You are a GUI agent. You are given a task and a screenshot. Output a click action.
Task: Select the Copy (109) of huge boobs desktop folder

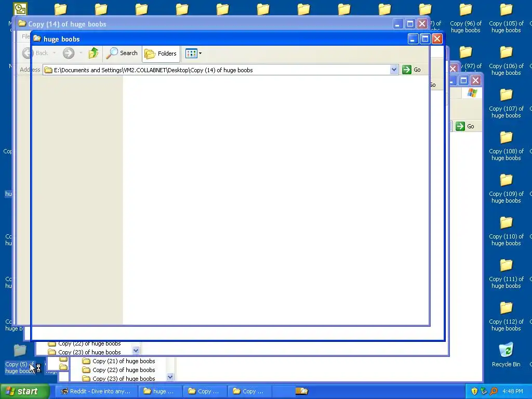click(506, 189)
